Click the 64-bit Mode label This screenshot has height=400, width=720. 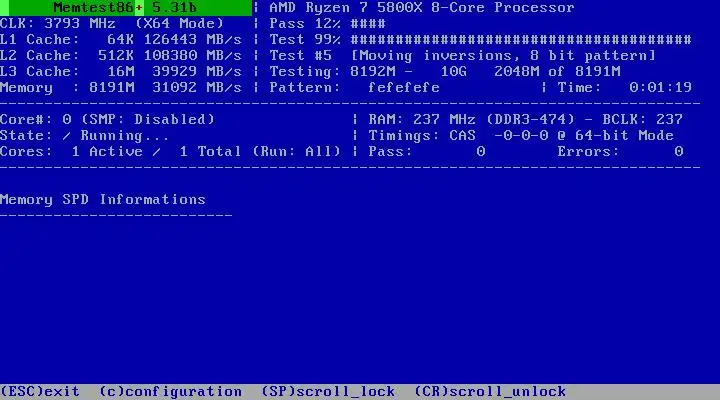point(624,135)
